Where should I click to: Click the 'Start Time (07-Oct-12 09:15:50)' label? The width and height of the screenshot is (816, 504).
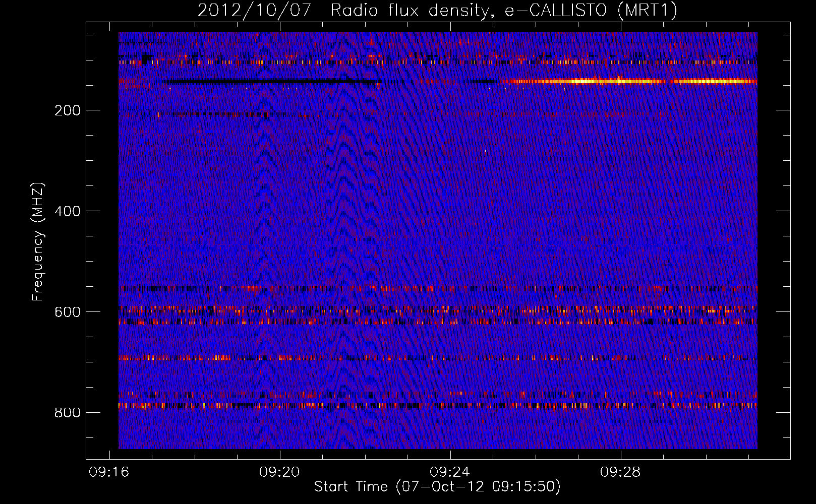point(437,487)
